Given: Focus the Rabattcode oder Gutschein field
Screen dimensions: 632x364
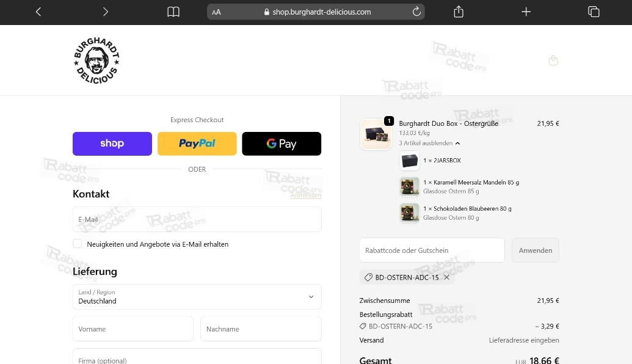Looking at the screenshot, I should 432,250.
